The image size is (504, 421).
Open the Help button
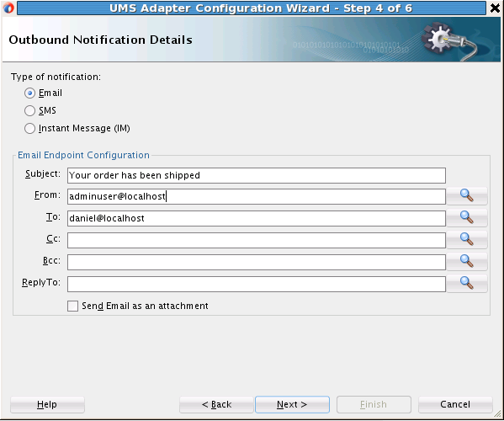[x=47, y=405]
